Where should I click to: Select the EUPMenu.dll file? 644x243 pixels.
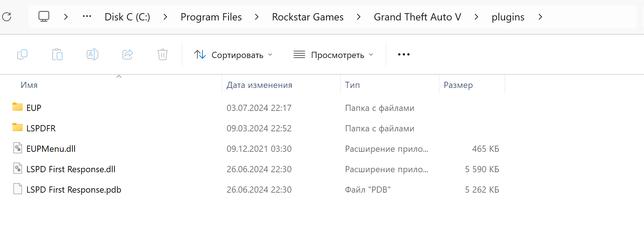pyautogui.click(x=51, y=148)
